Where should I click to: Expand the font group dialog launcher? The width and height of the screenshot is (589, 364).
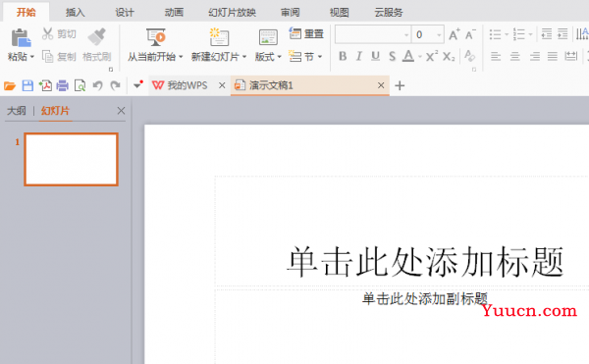474,70
